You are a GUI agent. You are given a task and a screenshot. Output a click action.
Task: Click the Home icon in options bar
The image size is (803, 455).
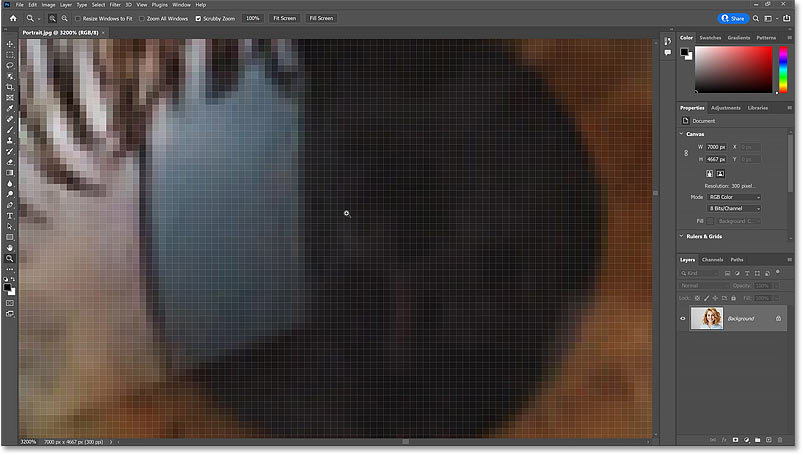click(13, 18)
